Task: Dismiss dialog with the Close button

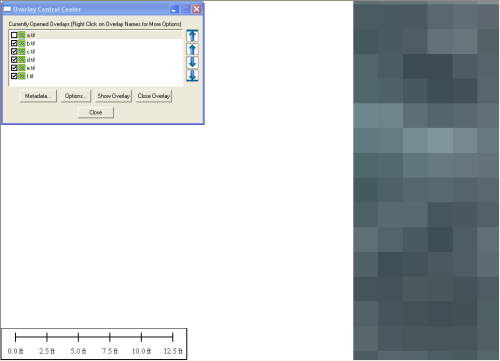Action: tap(96, 112)
